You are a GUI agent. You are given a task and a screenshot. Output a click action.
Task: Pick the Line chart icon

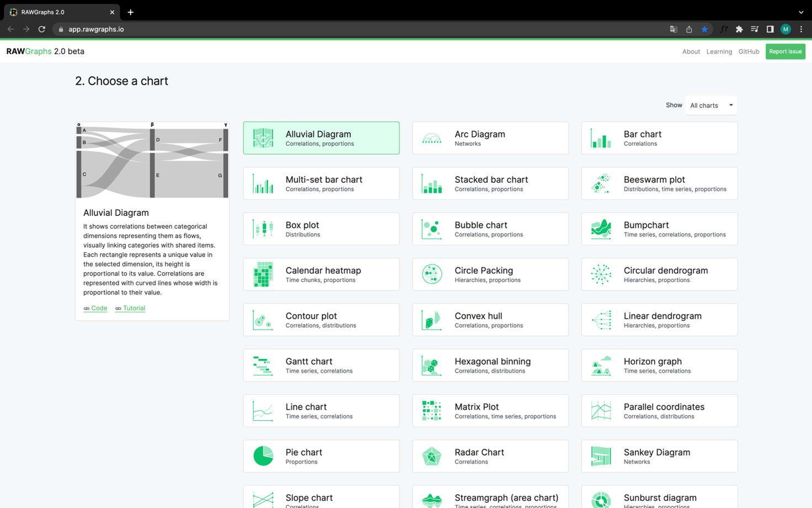click(263, 411)
